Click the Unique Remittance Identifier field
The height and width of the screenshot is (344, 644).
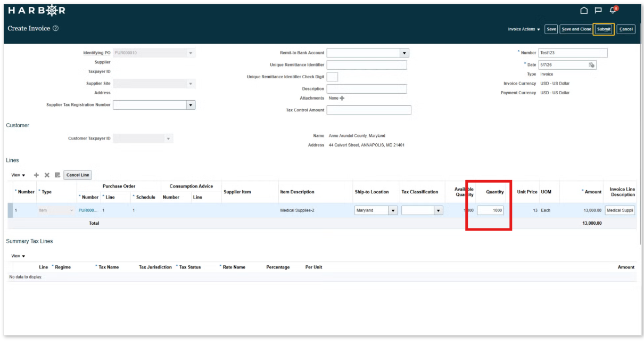click(x=367, y=64)
